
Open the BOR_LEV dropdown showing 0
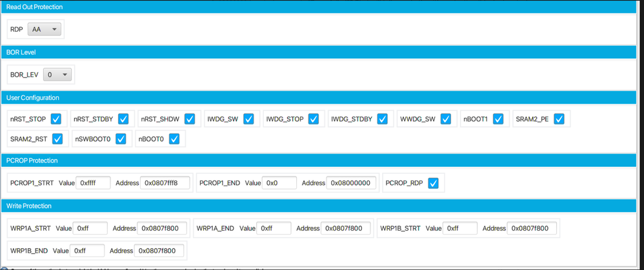[x=57, y=75]
